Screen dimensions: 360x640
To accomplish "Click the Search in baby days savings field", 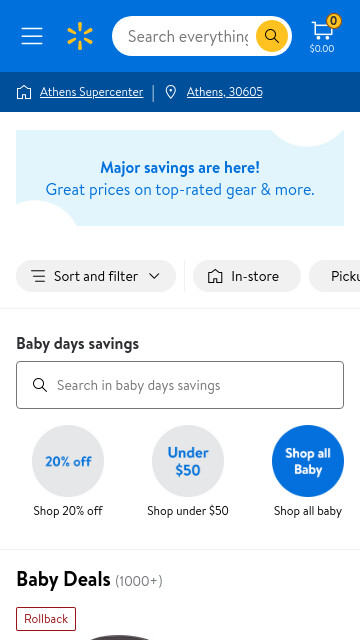I will point(180,385).
